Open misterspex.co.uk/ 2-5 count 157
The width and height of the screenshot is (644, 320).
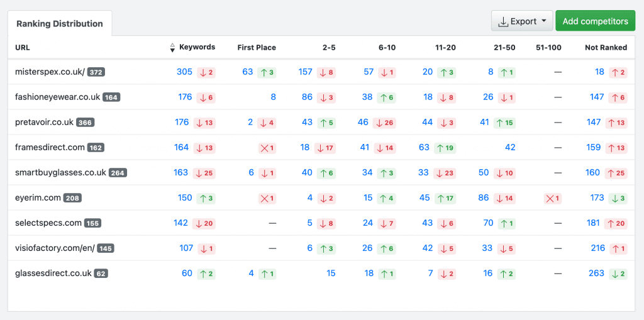tap(306, 72)
